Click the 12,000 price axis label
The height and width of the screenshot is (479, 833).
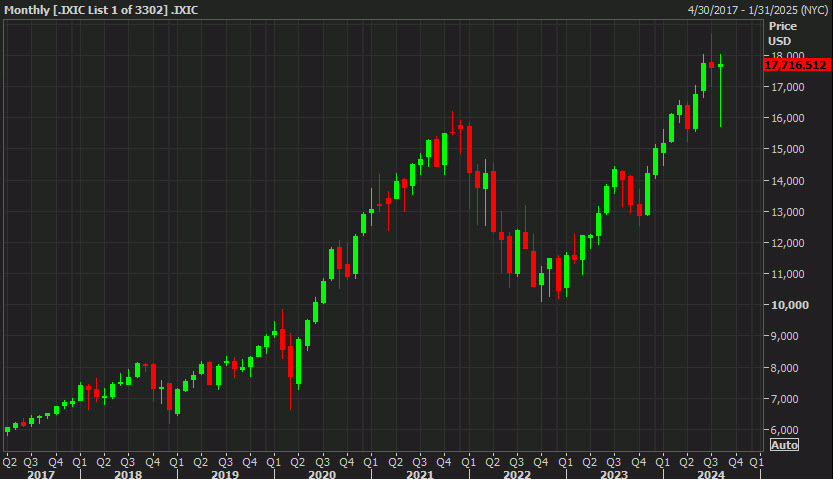[x=787, y=243]
